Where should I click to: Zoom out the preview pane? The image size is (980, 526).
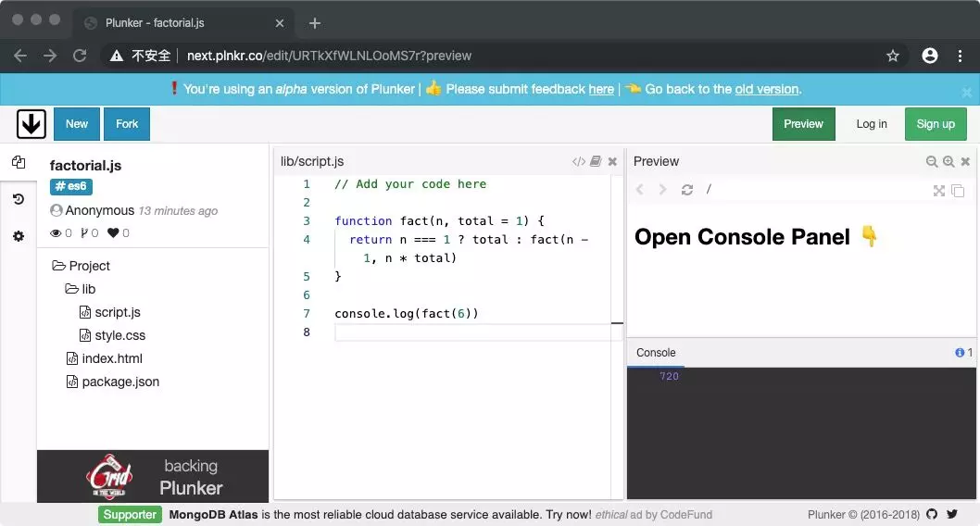pos(931,161)
